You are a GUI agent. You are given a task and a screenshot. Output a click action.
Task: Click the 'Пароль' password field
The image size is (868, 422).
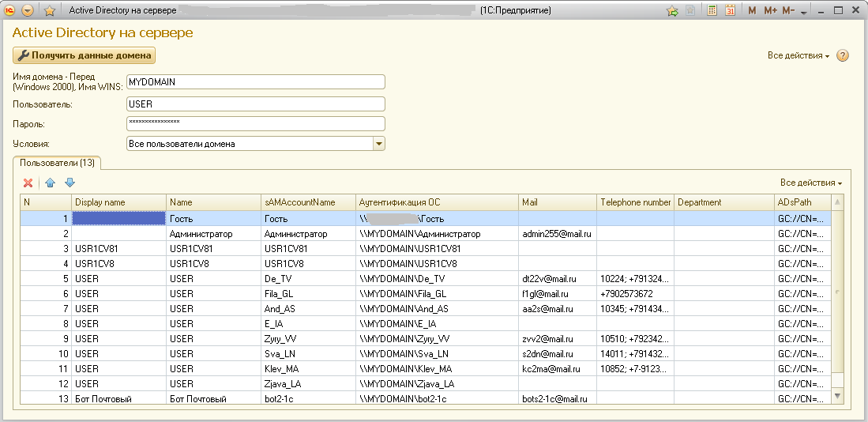[255, 123]
